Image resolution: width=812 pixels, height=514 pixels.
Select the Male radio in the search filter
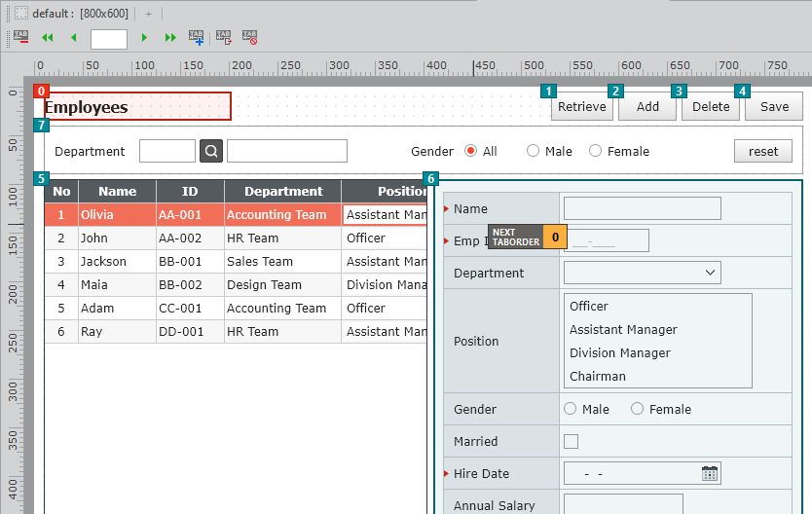533,151
